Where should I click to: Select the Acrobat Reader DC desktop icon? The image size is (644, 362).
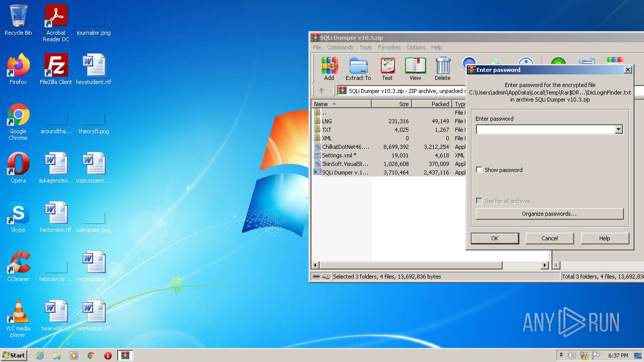coord(56,23)
